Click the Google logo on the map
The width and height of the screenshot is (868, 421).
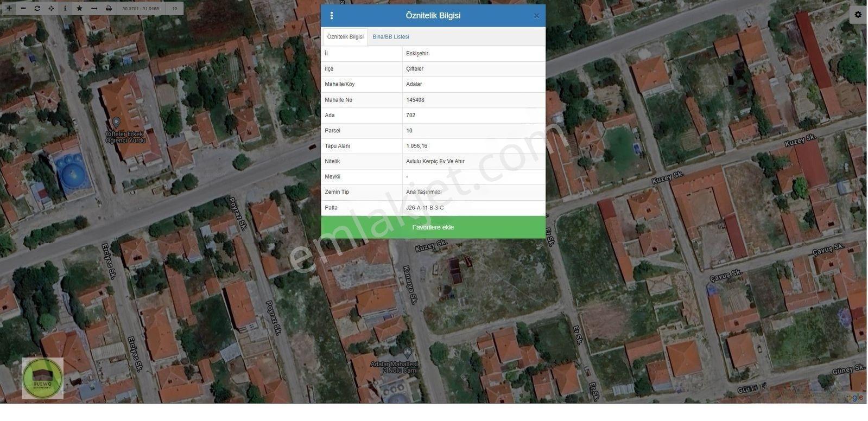coord(854,398)
